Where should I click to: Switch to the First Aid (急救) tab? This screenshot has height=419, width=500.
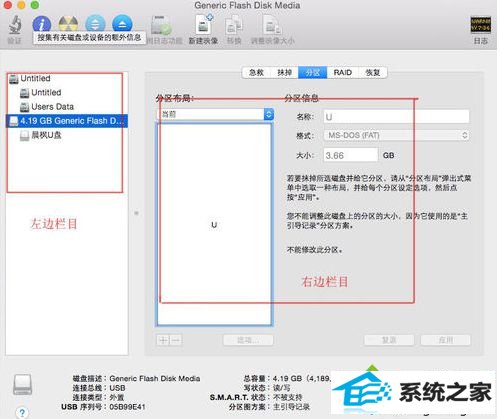point(256,72)
